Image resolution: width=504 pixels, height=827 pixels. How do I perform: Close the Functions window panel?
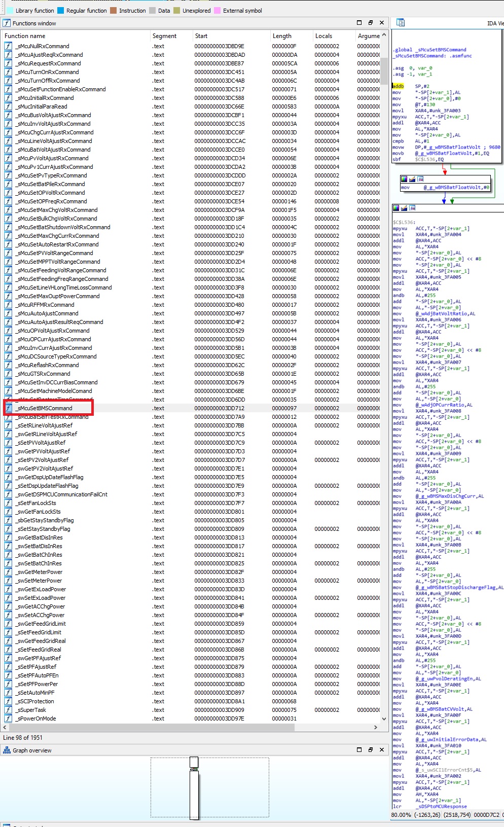click(x=382, y=23)
